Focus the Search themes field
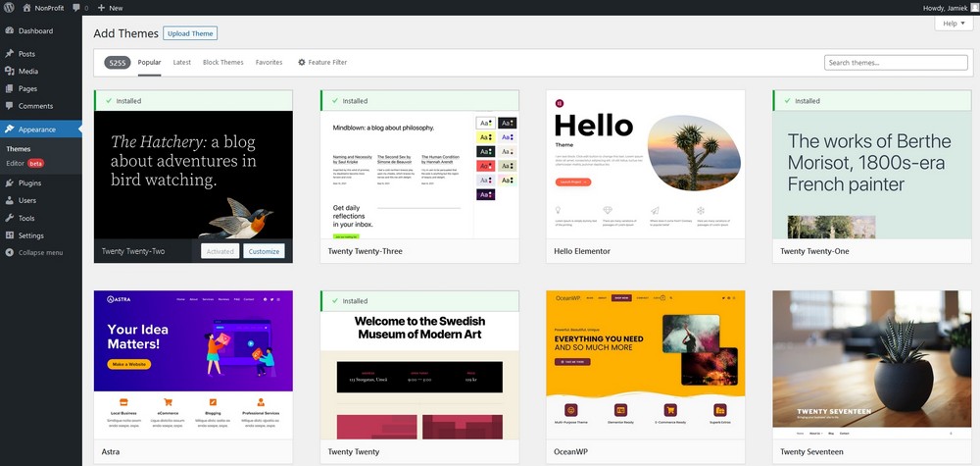 click(896, 63)
